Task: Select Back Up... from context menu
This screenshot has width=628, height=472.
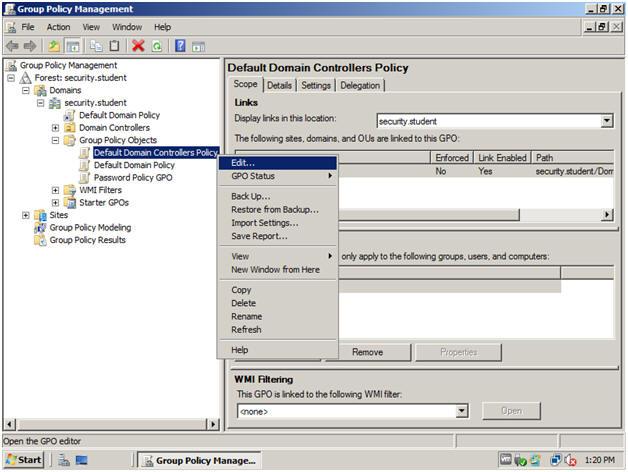Action: click(x=278, y=196)
